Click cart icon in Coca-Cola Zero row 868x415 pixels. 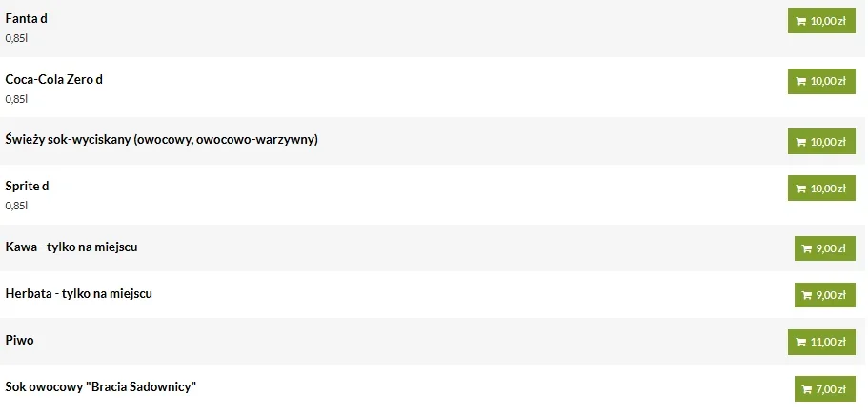[800, 81]
